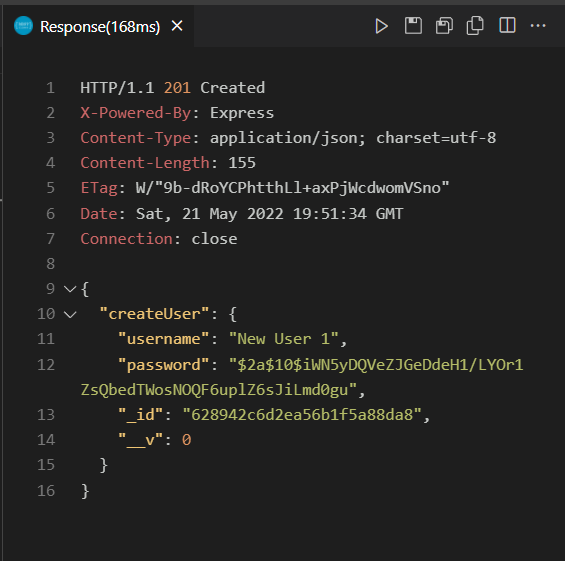
Task: Click the hashed password value starting $2a$10
Action: click(302, 377)
